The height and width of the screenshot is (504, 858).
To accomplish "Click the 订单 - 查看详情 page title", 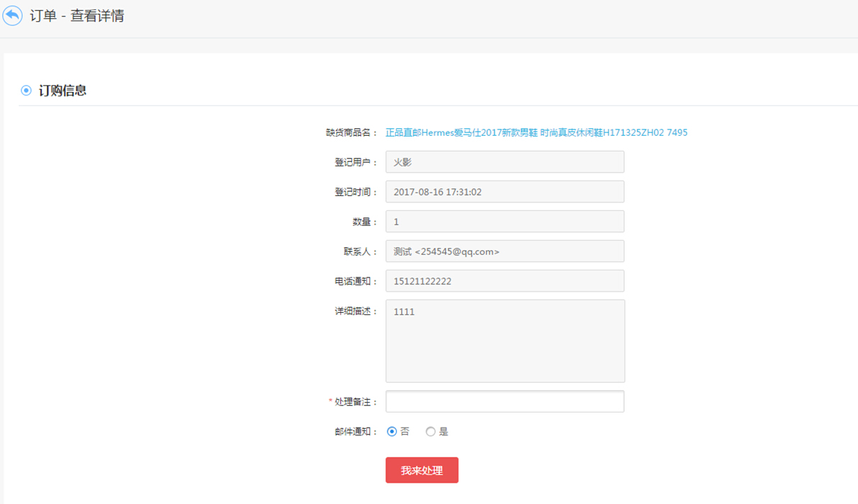I will (x=77, y=16).
